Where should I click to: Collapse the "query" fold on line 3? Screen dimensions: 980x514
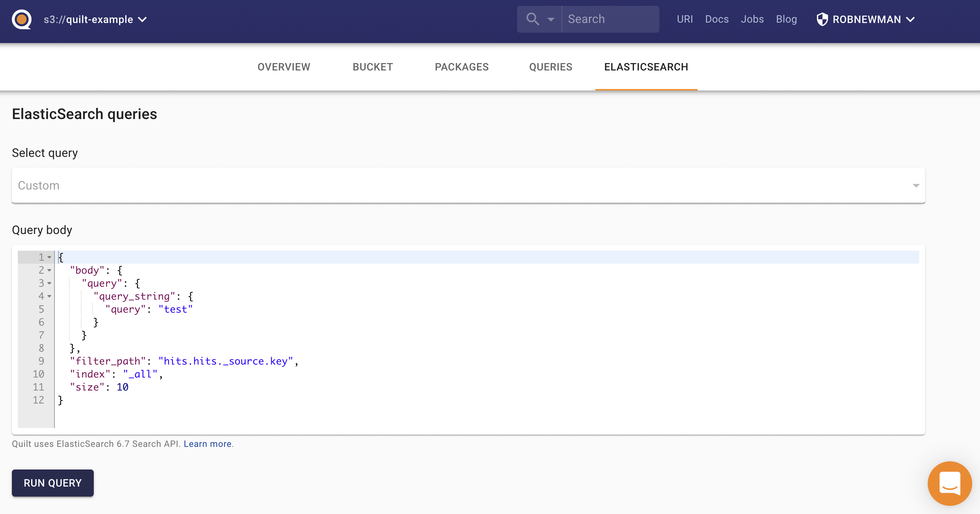point(49,283)
